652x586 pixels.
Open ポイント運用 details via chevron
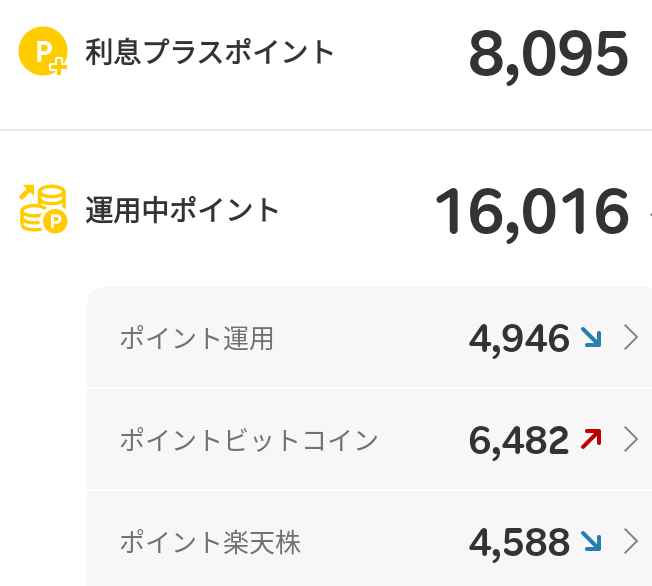click(x=631, y=337)
